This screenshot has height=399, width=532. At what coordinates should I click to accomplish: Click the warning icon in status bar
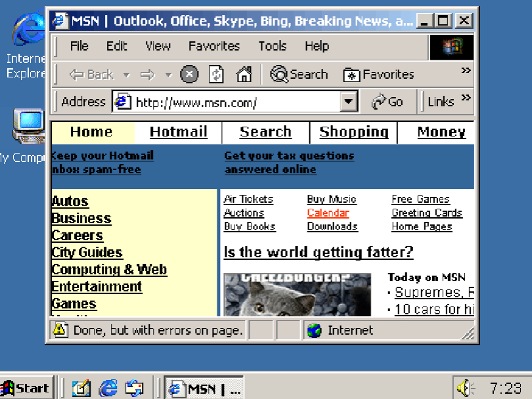pyautogui.click(x=60, y=329)
